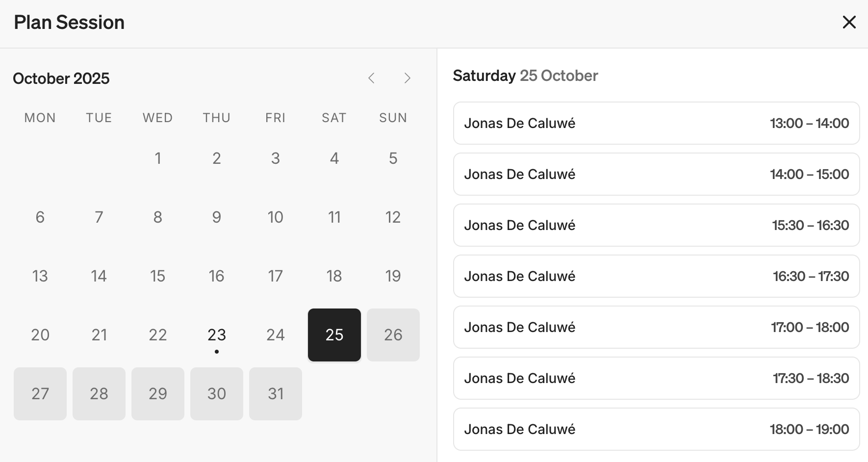
Task: Book the 13:00 – 14:00 session slot
Action: [x=656, y=123]
